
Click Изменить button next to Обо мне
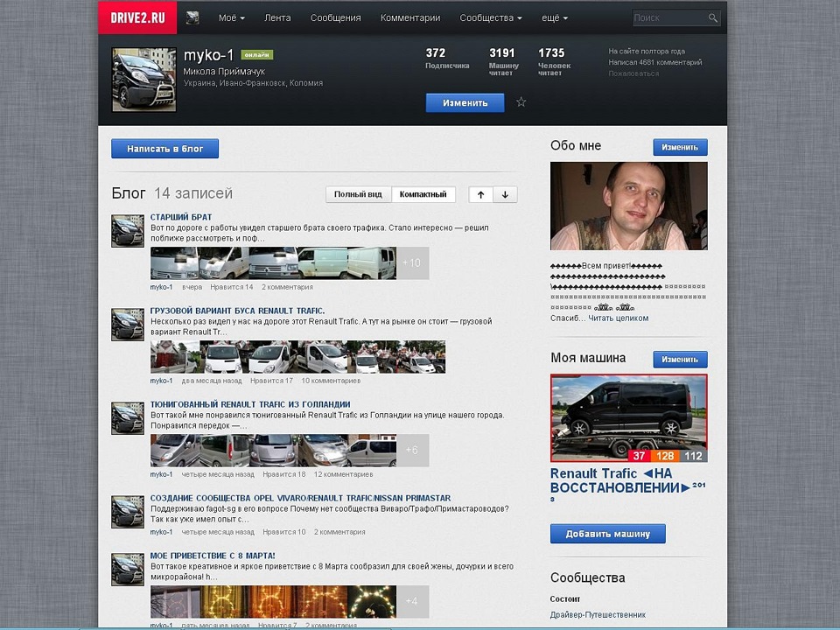click(x=680, y=147)
